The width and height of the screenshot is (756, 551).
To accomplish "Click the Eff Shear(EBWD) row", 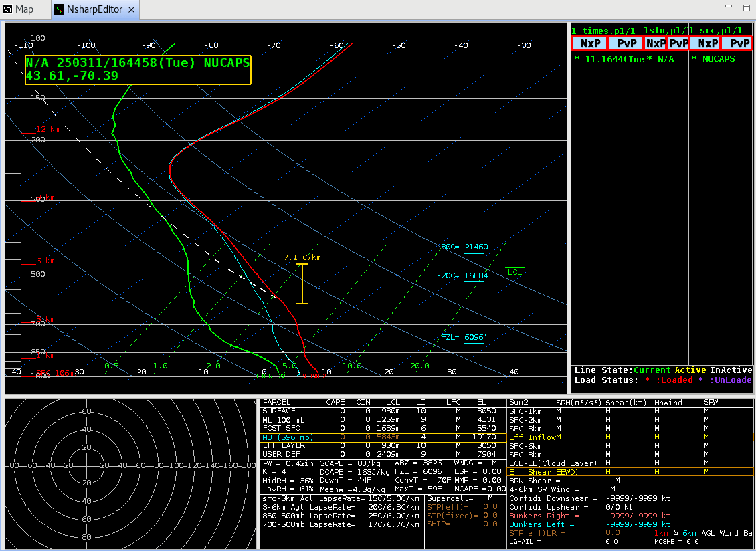I will (631, 472).
